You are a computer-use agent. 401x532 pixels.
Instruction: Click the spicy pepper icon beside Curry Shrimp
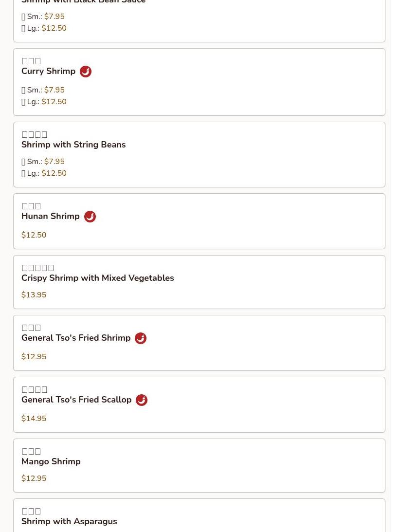(x=86, y=72)
